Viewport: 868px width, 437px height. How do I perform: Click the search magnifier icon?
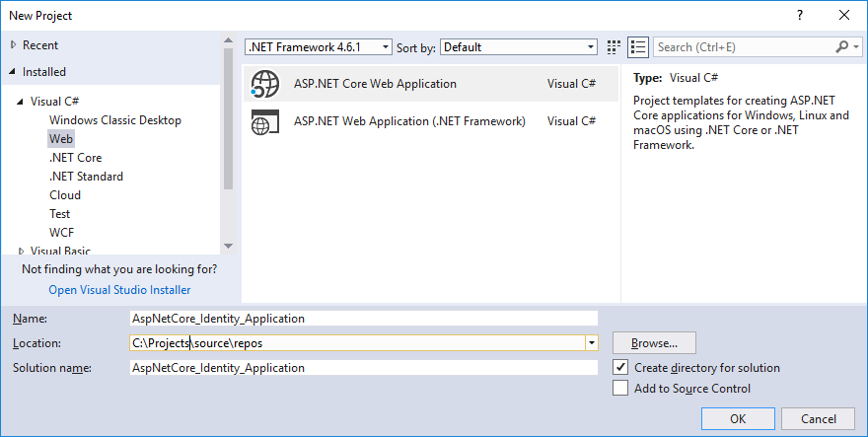(x=842, y=46)
